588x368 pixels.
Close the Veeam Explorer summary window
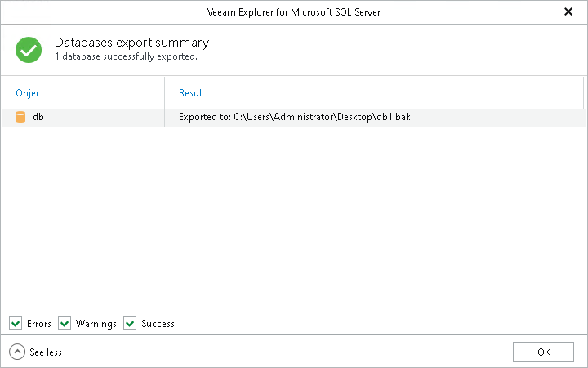pyautogui.click(x=568, y=12)
